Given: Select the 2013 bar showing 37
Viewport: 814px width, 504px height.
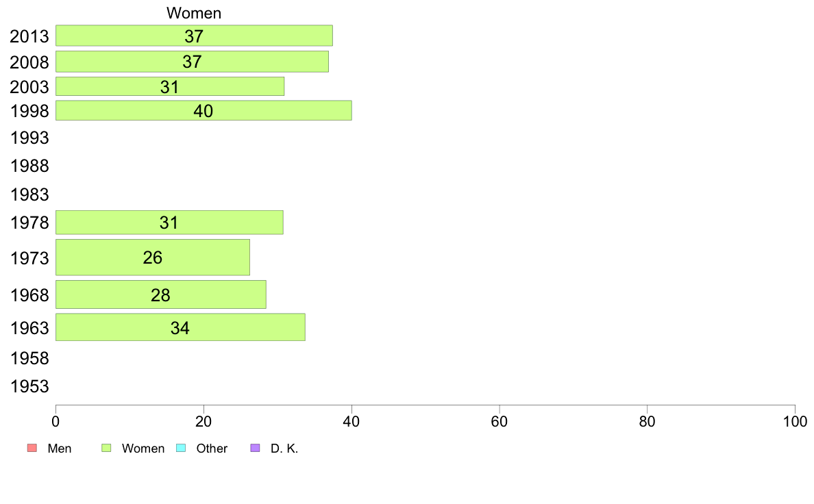Looking at the screenshot, I should click(x=194, y=36).
